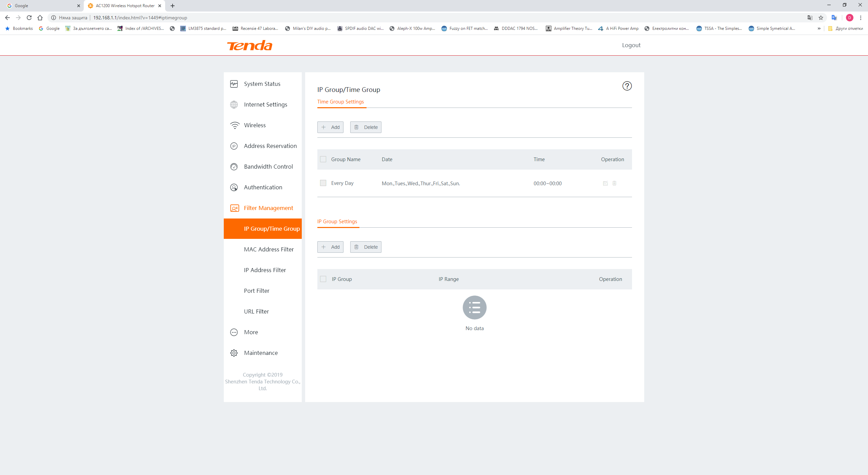The height and width of the screenshot is (475, 868).
Task: Click the 00:00~00:00 time value
Action: 548,184
